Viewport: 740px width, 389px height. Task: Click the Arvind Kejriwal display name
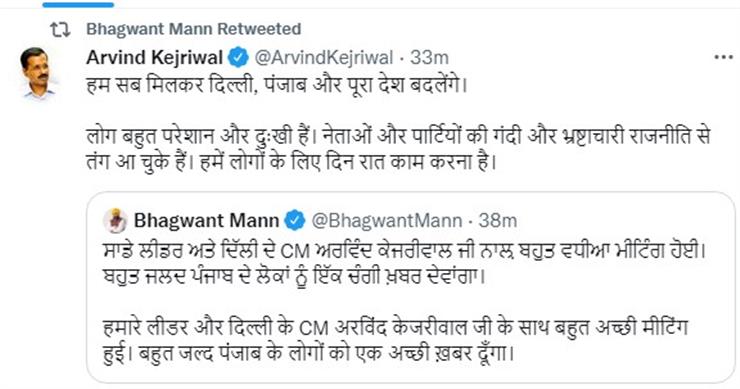point(154,58)
